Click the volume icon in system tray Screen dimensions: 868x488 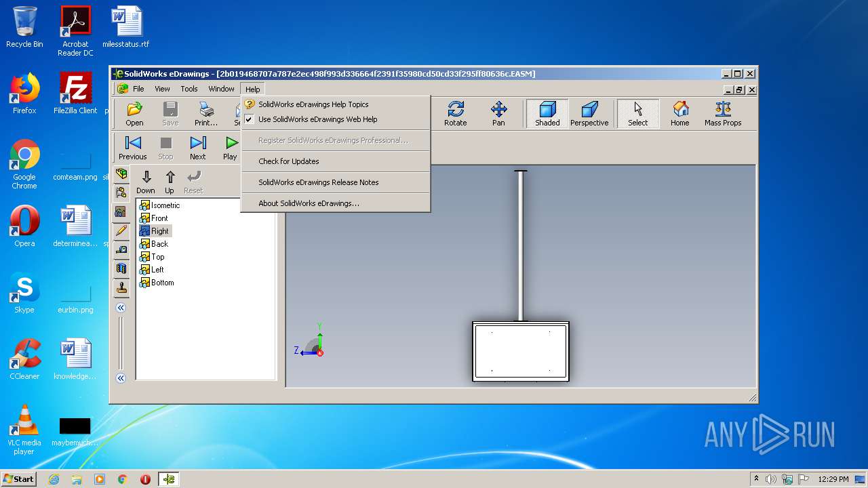[771, 479]
